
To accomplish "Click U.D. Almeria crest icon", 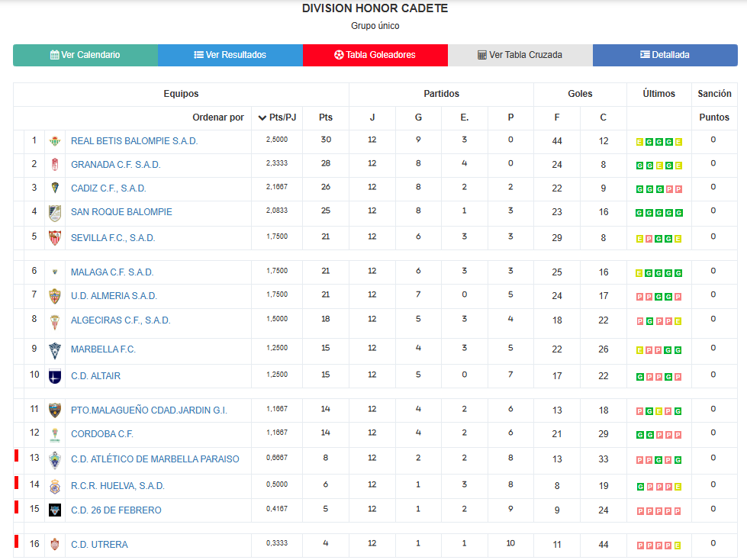I will pyautogui.click(x=55, y=296).
